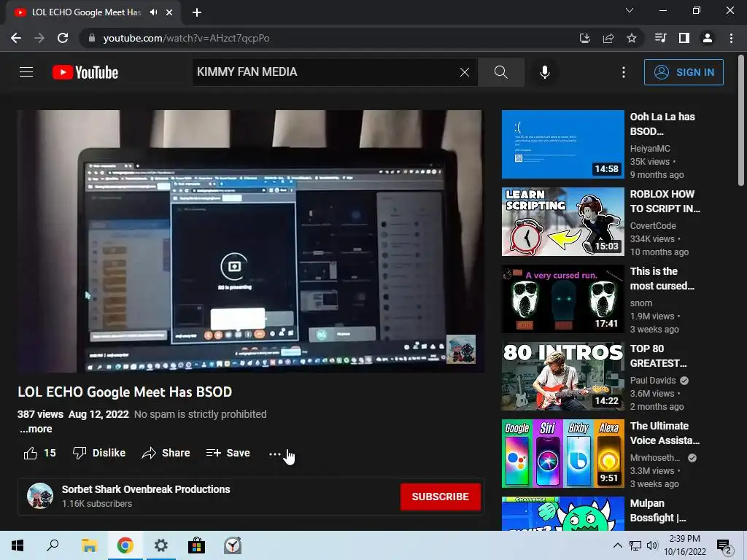Click the SIGN IN button
This screenshot has width=747, height=560.
point(684,72)
